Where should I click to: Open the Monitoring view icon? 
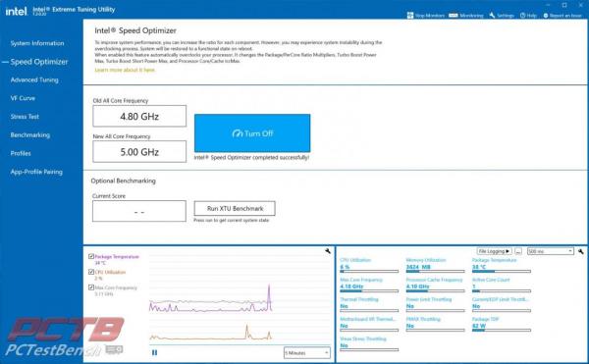[454, 16]
